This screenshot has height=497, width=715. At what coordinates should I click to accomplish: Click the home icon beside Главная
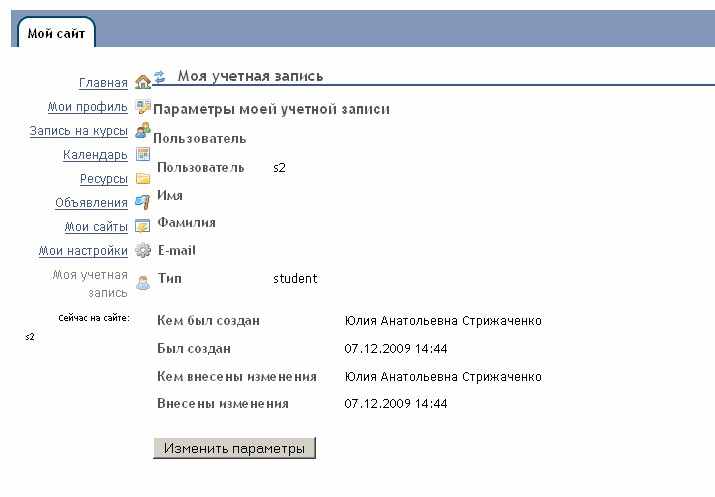(x=143, y=82)
